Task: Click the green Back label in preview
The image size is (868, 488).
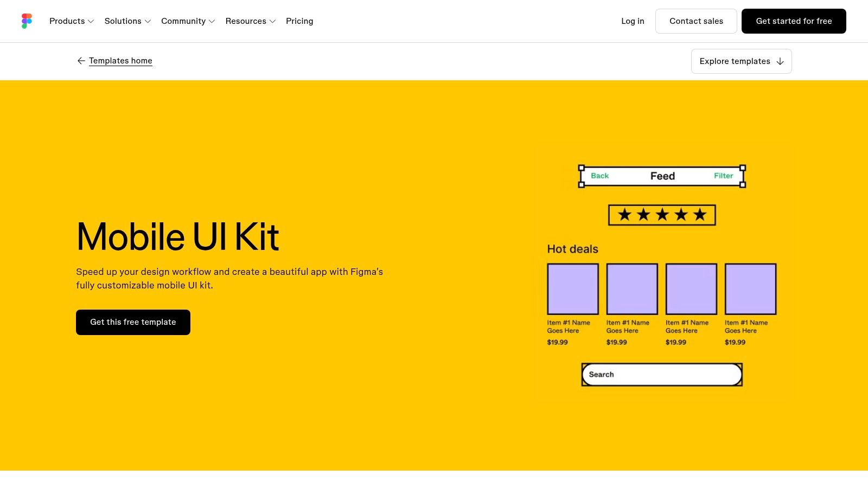Action: point(599,176)
